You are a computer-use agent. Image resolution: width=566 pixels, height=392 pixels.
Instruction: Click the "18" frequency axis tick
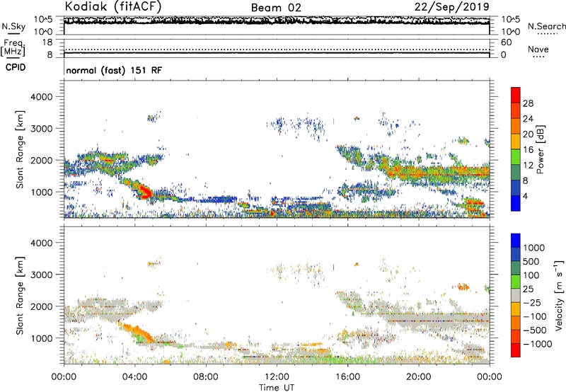47,42
